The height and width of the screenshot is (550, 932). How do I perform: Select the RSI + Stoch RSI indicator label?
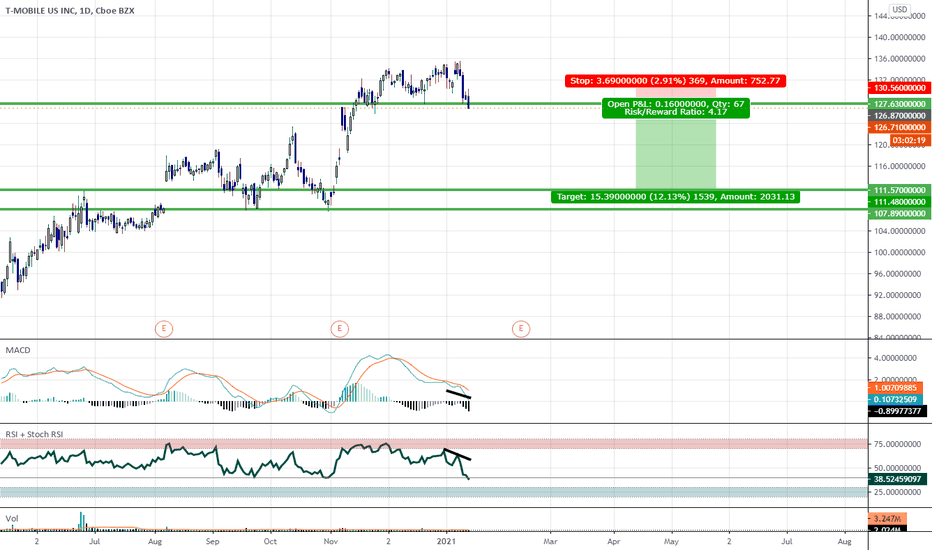pos(34,434)
